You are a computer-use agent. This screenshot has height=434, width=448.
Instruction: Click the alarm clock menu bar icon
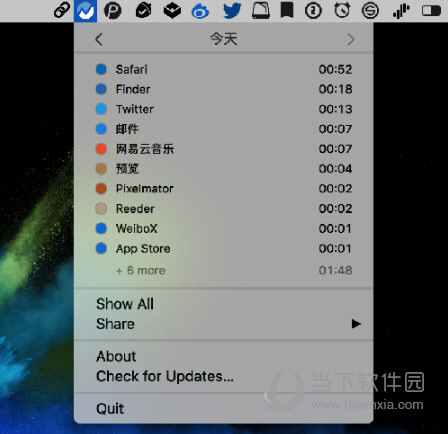click(x=342, y=10)
